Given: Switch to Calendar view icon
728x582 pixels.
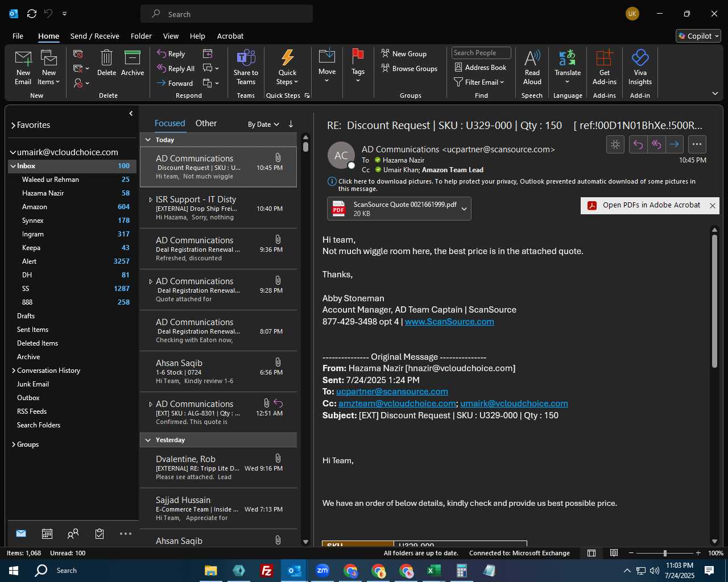Looking at the screenshot, I should coord(47,534).
